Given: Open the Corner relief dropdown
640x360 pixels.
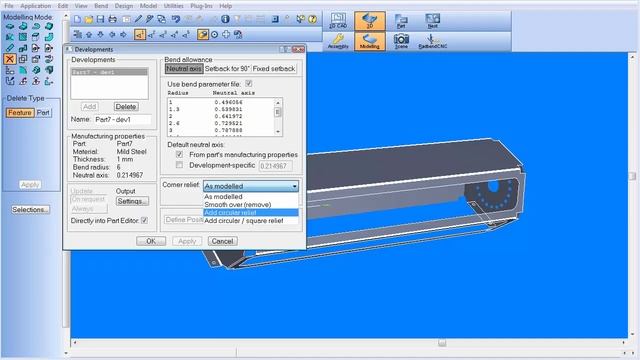Looking at the screenshot, I should click(x=251, y=186).
